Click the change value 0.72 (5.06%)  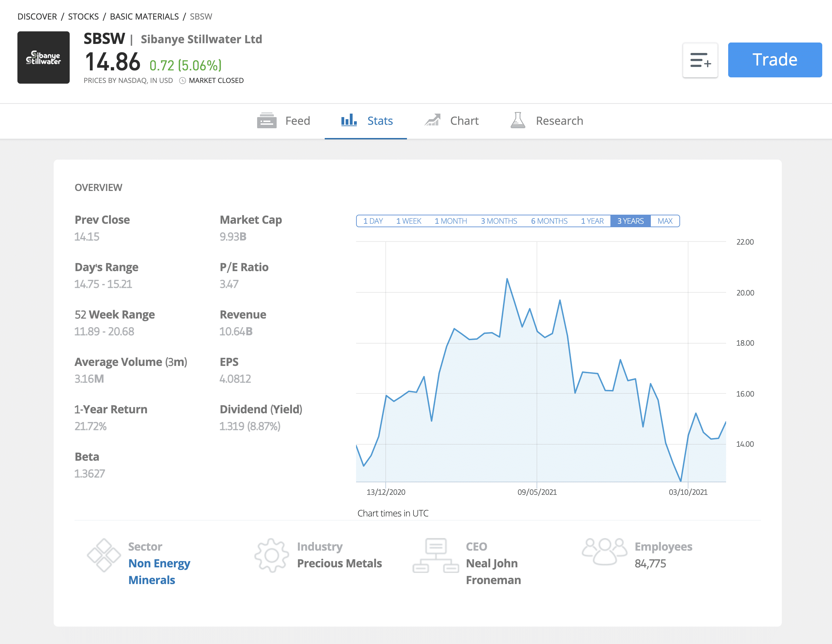(x=185, y=66)
